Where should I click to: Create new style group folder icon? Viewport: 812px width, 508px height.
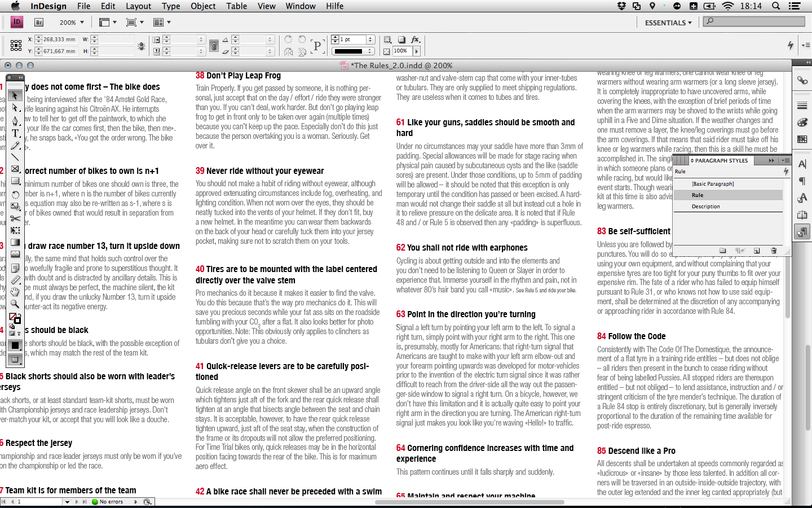coord(723,251)
